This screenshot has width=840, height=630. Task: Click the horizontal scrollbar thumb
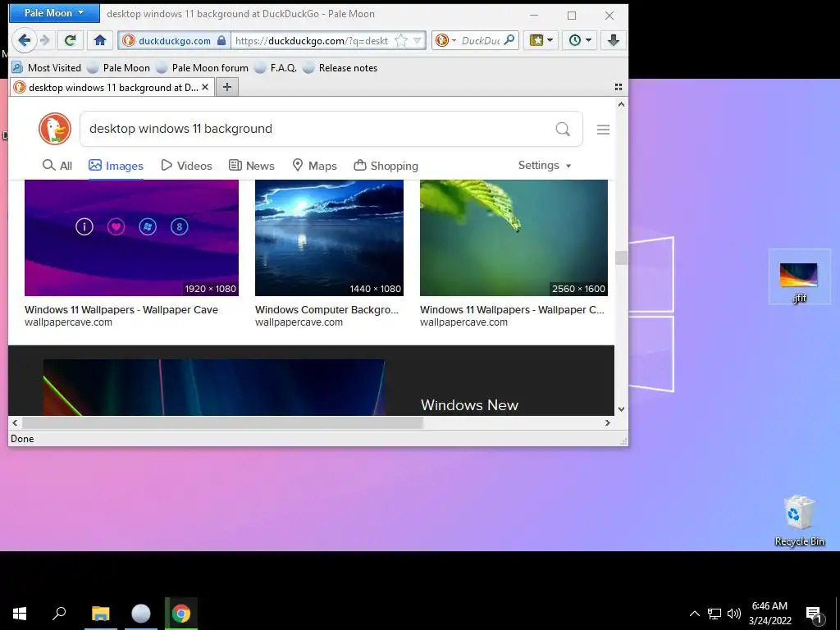point(222,422)
